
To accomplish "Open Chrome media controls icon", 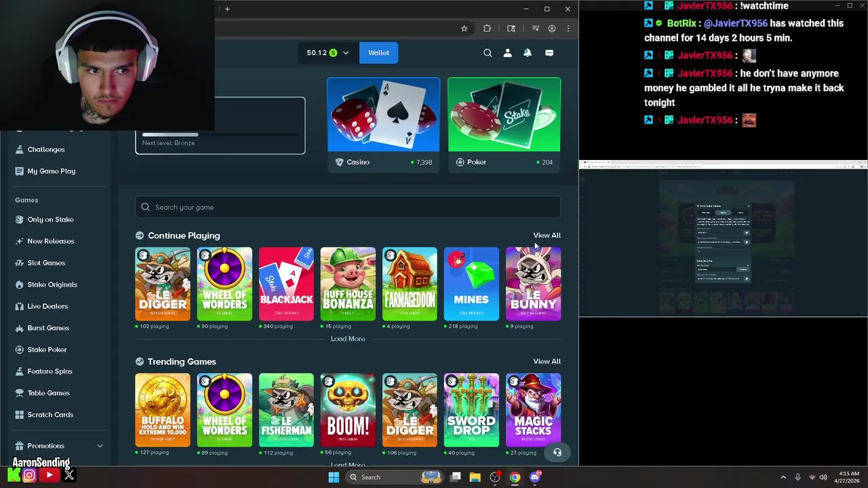I will [535, 28].
